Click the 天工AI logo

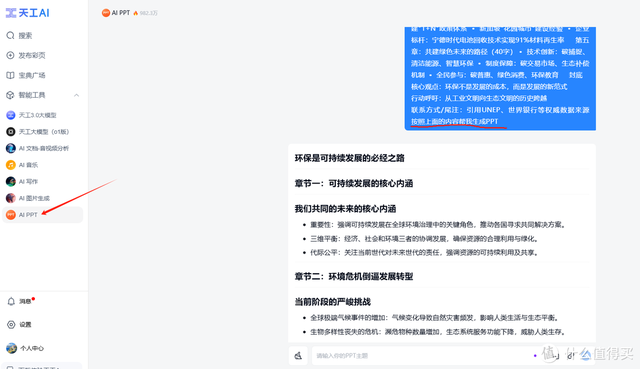click(27, 13)
